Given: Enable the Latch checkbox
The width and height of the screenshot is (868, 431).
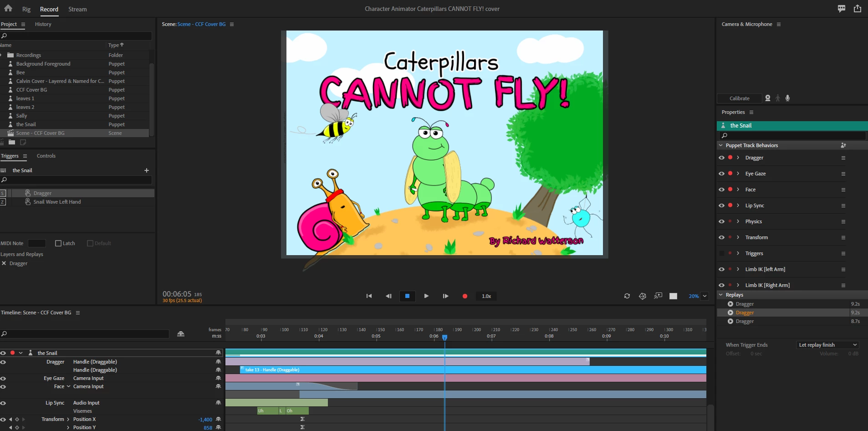Looking at the screenshot, I should [58, 243].
